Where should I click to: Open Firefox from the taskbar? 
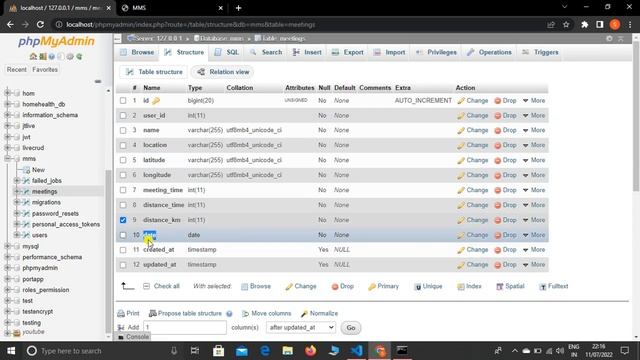(311, 351)
